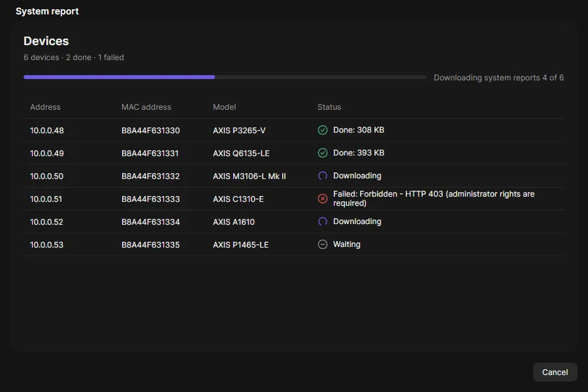The width and height of the screenshot is (588, 392).
Task: Click the downloading spinner for AXIS A1610
Action: point(323,221)
